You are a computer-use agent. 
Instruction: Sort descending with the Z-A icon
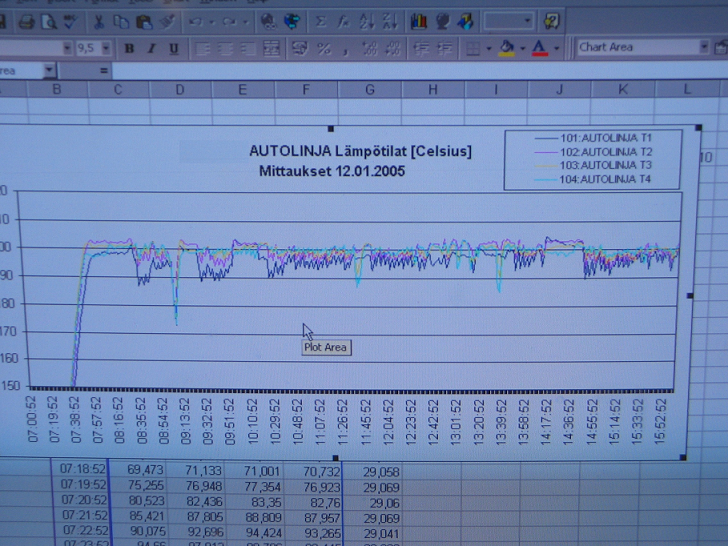point(389,21)
